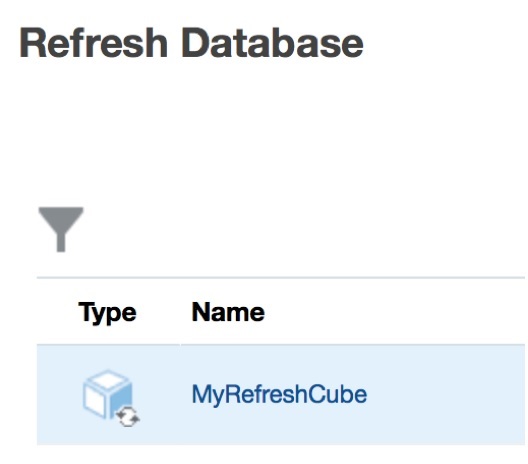
Task: Click the Type cell of MyRefreshCube row
Action: click(x=108, y=395)
